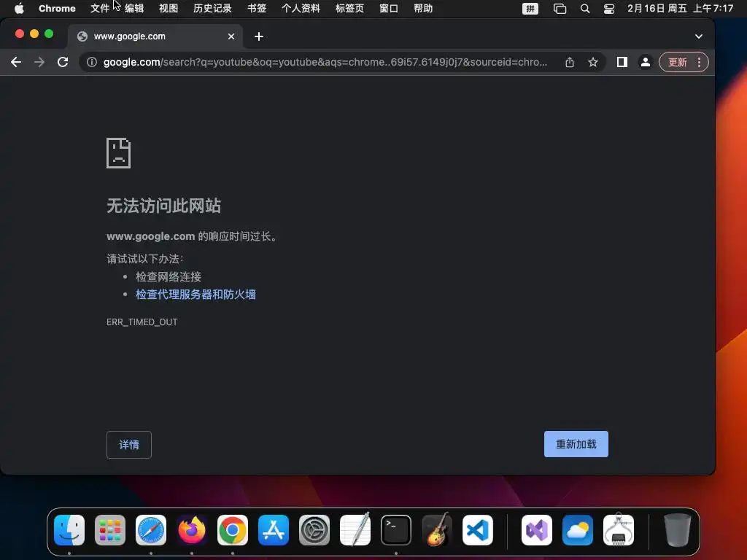Open Launchpad from the Dock
747x560 pixels.
[x=110, y=530]
